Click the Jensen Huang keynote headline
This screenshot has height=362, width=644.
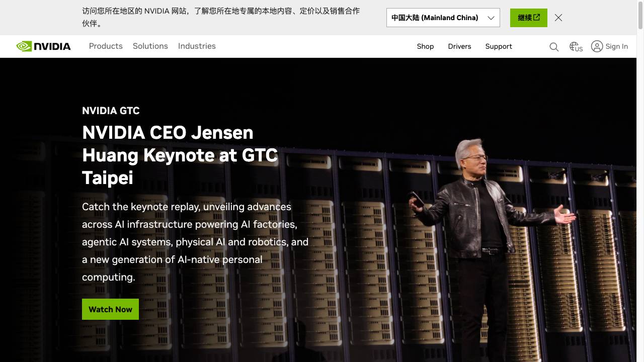coord(180,155)
